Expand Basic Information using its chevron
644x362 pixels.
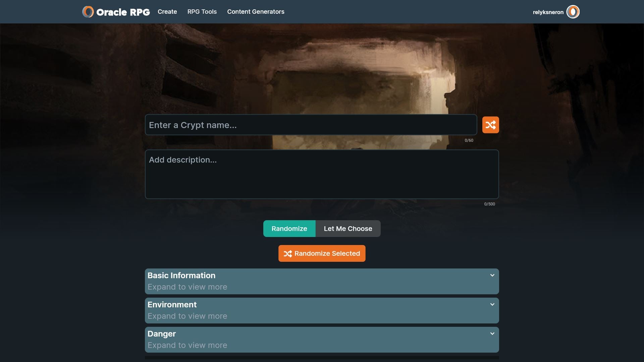point(492,276)
